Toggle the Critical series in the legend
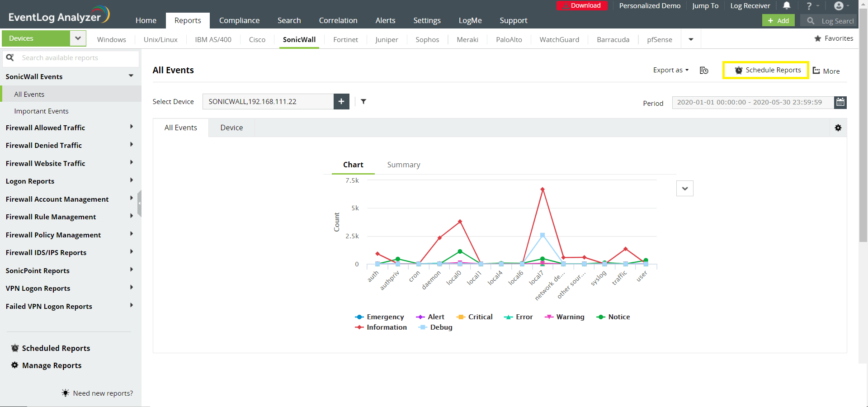Image resolution: width=868 pixels, height=407 pixels. (474, 317)
